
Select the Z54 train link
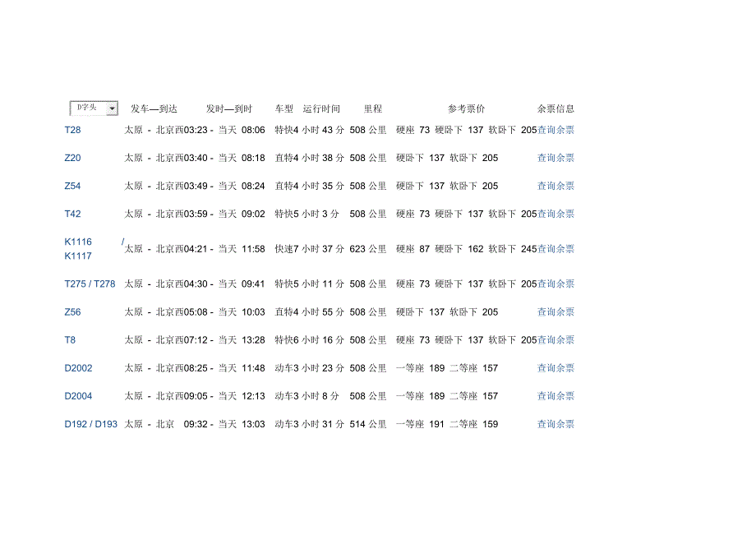72,186
